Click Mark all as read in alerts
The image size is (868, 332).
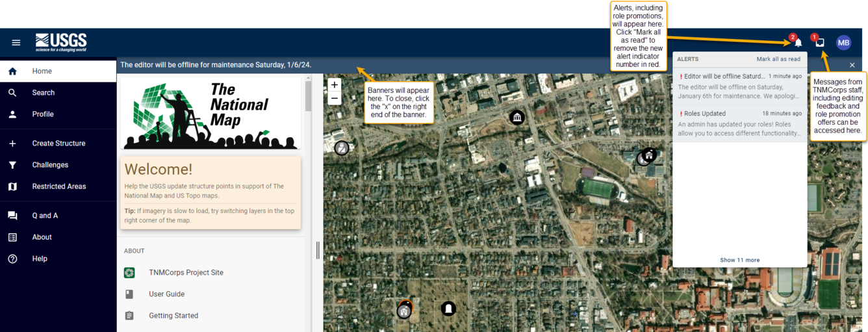click(x=778, y=59)
